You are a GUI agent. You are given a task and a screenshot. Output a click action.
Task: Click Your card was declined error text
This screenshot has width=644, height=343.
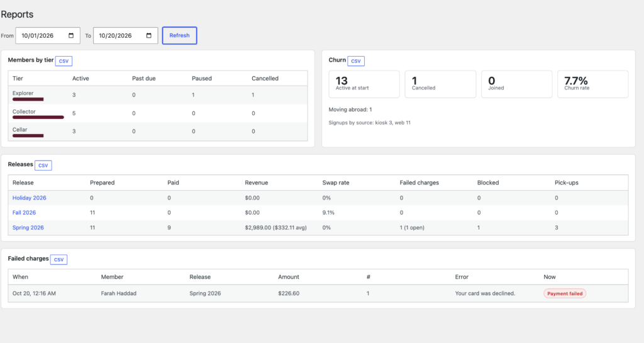(485, 293)
